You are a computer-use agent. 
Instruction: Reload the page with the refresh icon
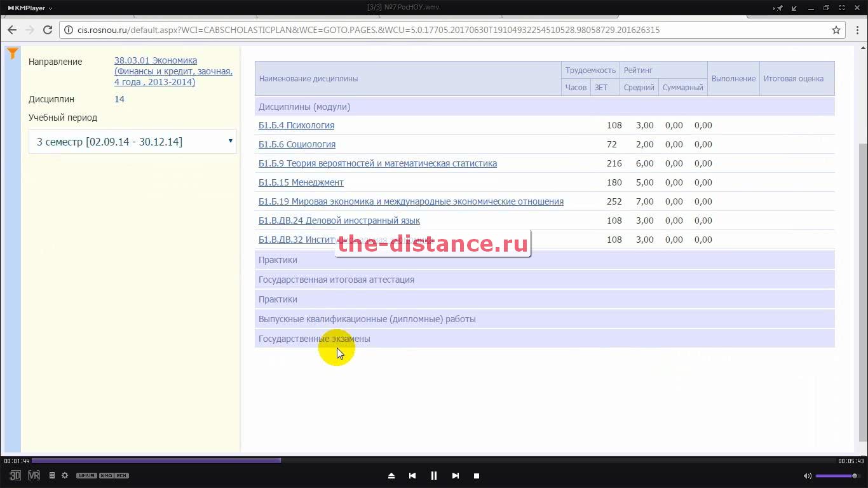coord(47,30)
